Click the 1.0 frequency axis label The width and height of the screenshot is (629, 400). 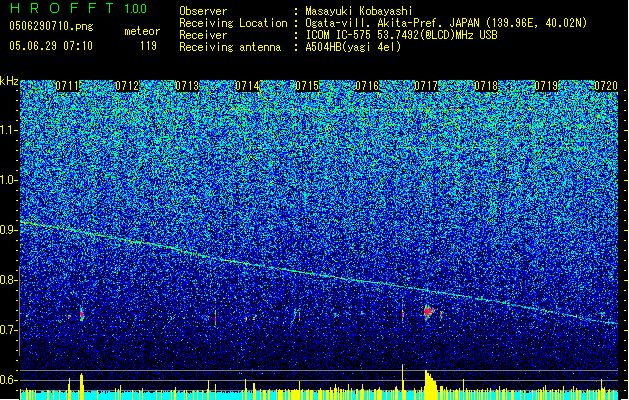click(x=8, y=180)
